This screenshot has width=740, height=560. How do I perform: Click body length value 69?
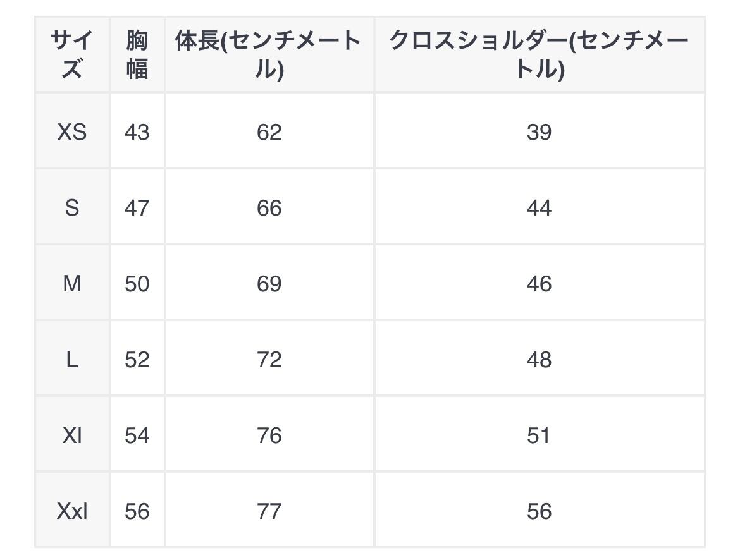[x=269, y=284]
